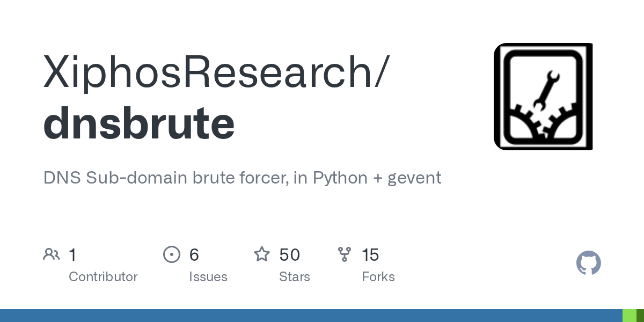Screen dimensions: 644x322
Task: Open the Forks label
Action: 378,277
